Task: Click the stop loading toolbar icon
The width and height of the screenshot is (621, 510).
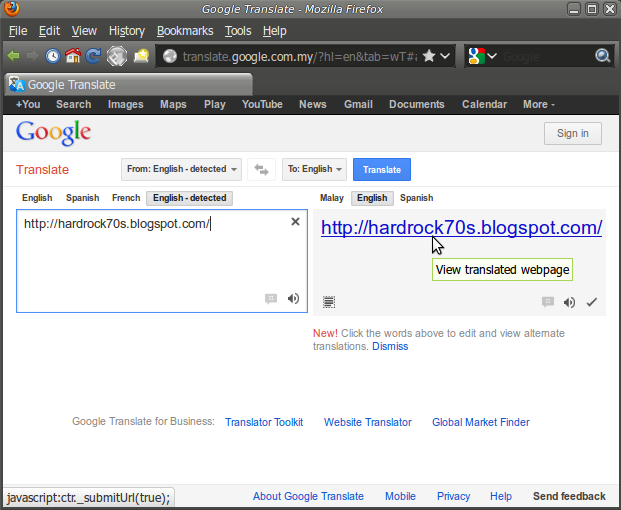Action: point(117,56)
